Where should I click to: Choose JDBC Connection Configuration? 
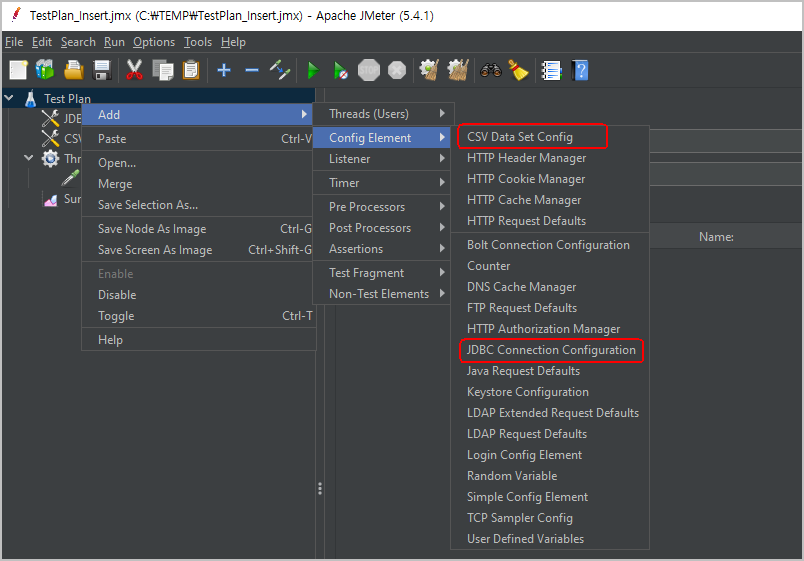point(551,350)
